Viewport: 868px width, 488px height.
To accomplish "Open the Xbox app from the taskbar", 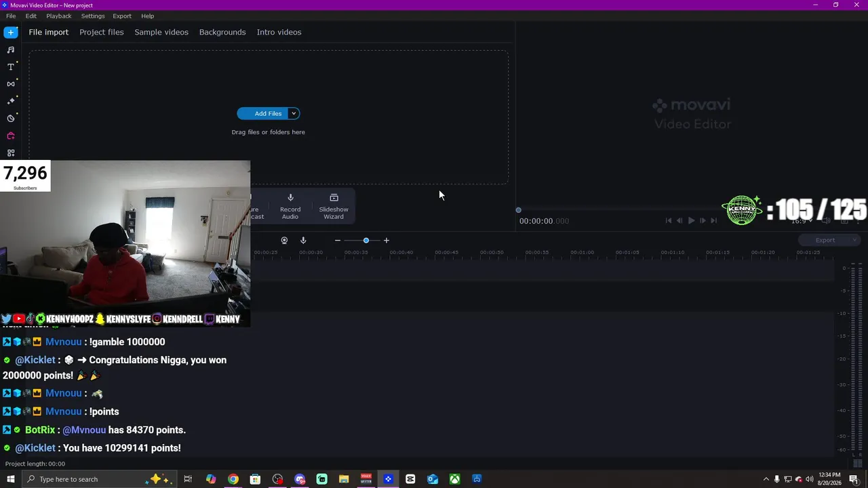I will (454, 479).
